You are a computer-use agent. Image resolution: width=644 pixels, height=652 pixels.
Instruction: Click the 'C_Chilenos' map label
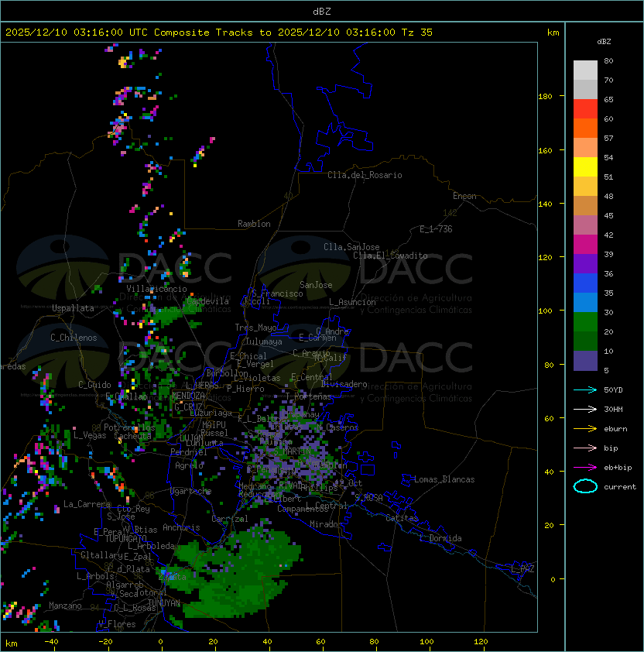[x=74, y=338]
